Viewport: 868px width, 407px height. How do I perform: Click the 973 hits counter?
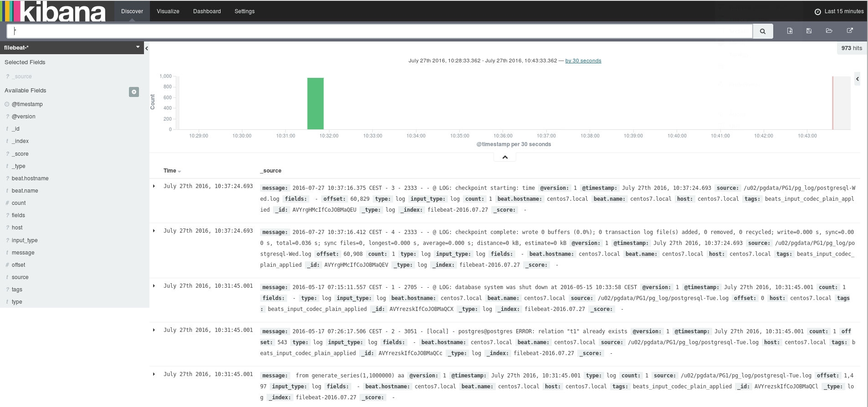tap(852, 48)
